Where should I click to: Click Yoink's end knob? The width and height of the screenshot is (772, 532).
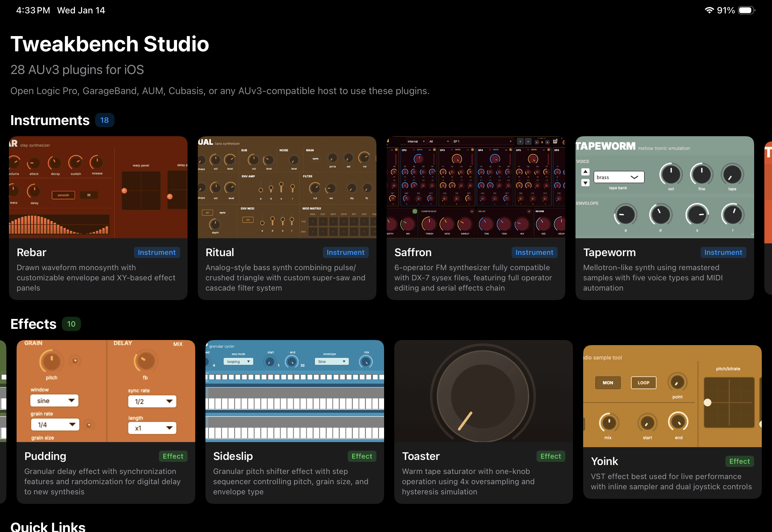tap(678, 422)
